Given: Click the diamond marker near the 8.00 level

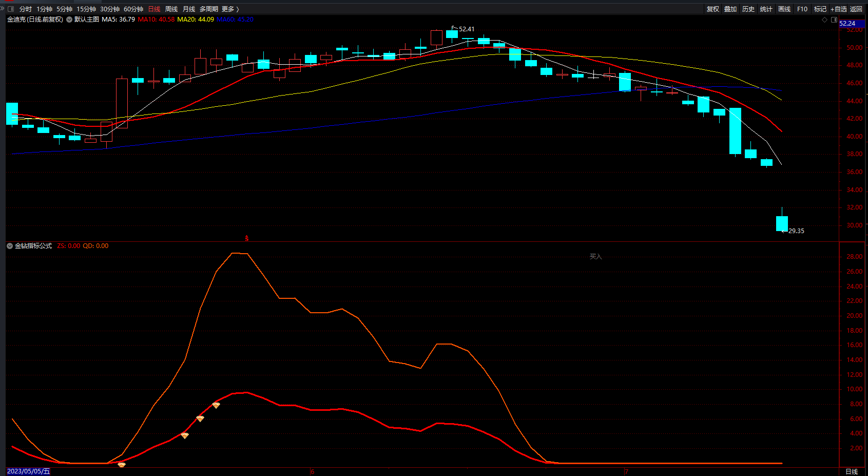Looking at the screenshot, I should (216, 405).
